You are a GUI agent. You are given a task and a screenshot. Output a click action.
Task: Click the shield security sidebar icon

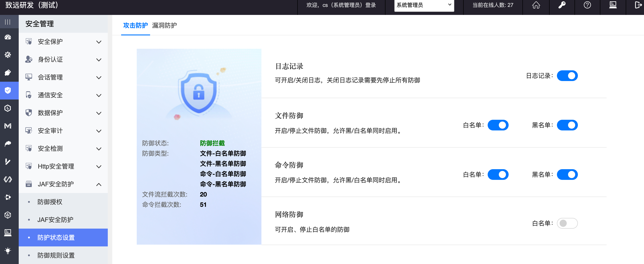(x=8, y=90)
